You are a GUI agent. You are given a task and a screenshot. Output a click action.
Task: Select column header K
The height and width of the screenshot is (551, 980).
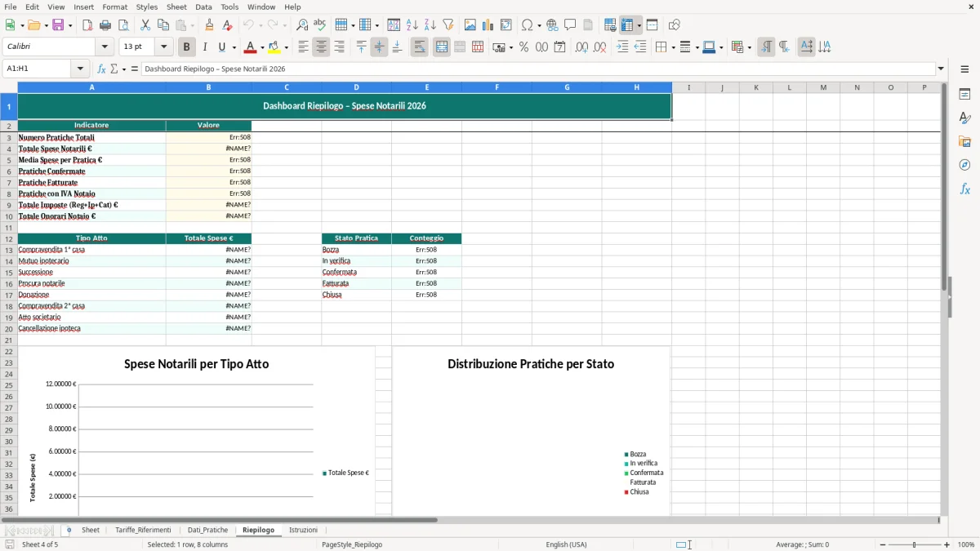coord(756,87)
